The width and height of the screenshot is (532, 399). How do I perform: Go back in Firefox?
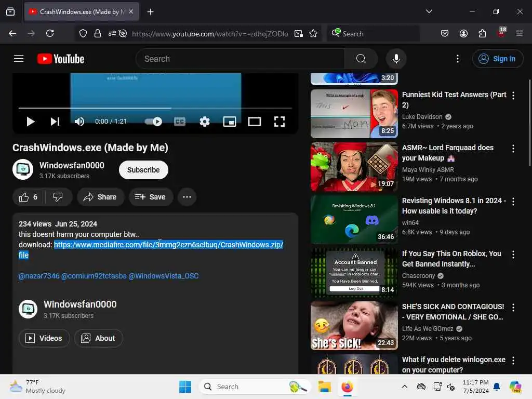(12, 33)
